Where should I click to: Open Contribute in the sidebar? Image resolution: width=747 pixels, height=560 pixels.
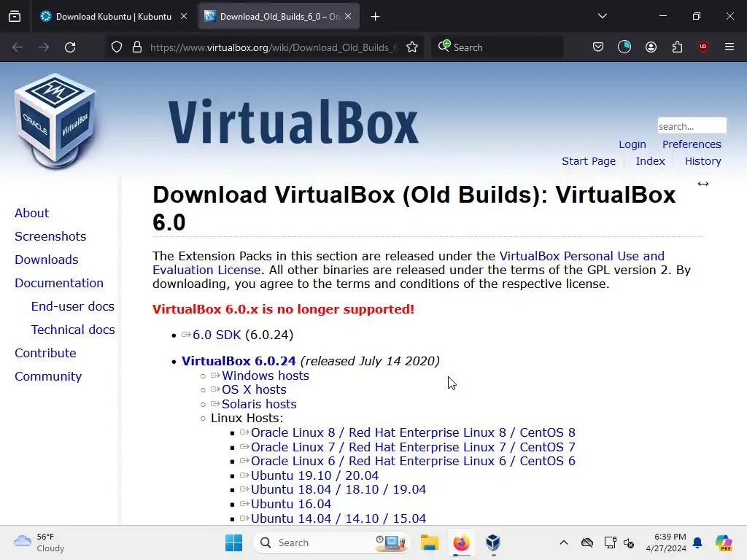pyautogui.click(x=45, y=353)
